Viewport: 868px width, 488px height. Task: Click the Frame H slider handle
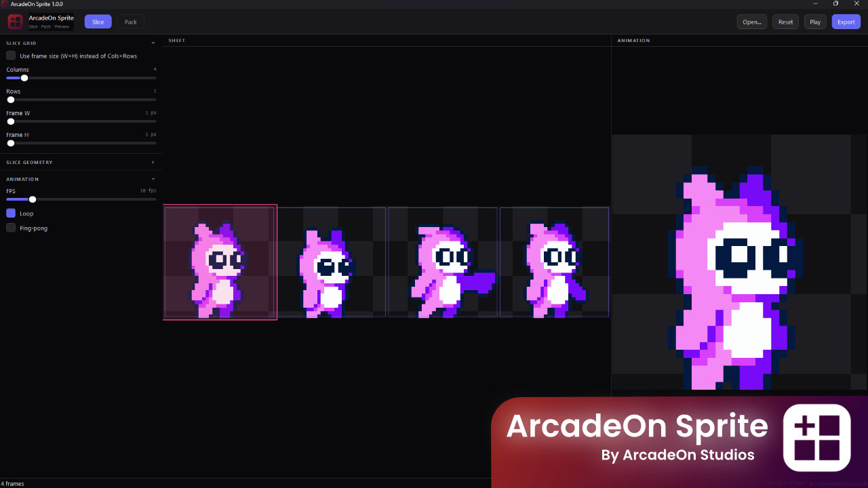pyautogui.click(x=11, y=143)
